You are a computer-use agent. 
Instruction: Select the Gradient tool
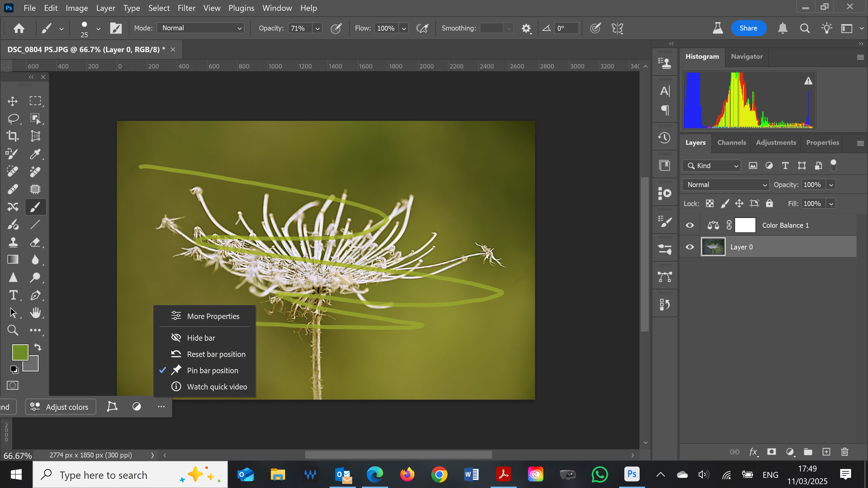[13, 260]
